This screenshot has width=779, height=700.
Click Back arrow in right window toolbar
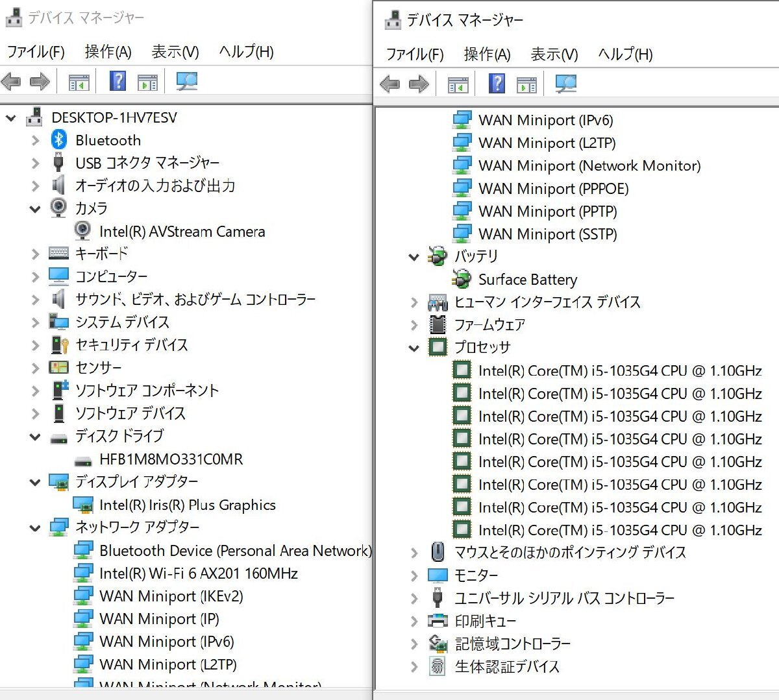point(389,84)
